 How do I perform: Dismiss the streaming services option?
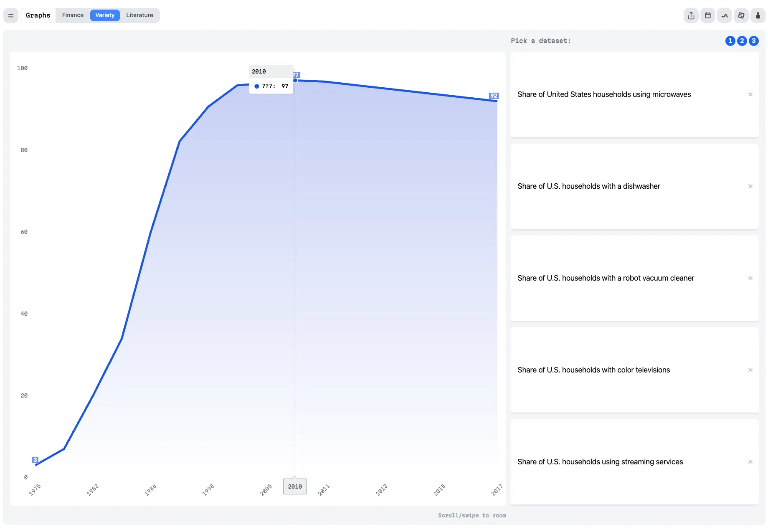(750, 462)
